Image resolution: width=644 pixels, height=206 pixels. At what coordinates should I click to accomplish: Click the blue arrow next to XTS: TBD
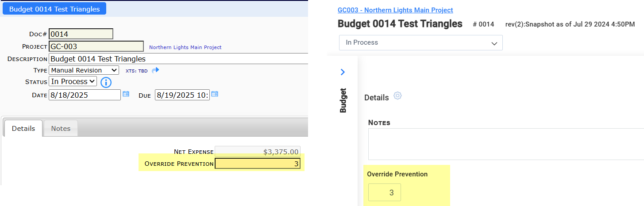click(155, 70)
